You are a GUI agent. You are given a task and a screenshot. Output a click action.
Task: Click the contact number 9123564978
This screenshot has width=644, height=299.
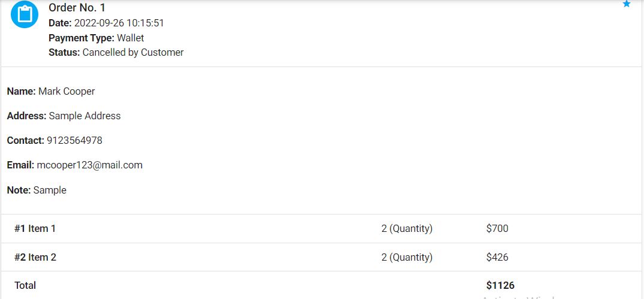pyautogui.click(x=74, y=140)
